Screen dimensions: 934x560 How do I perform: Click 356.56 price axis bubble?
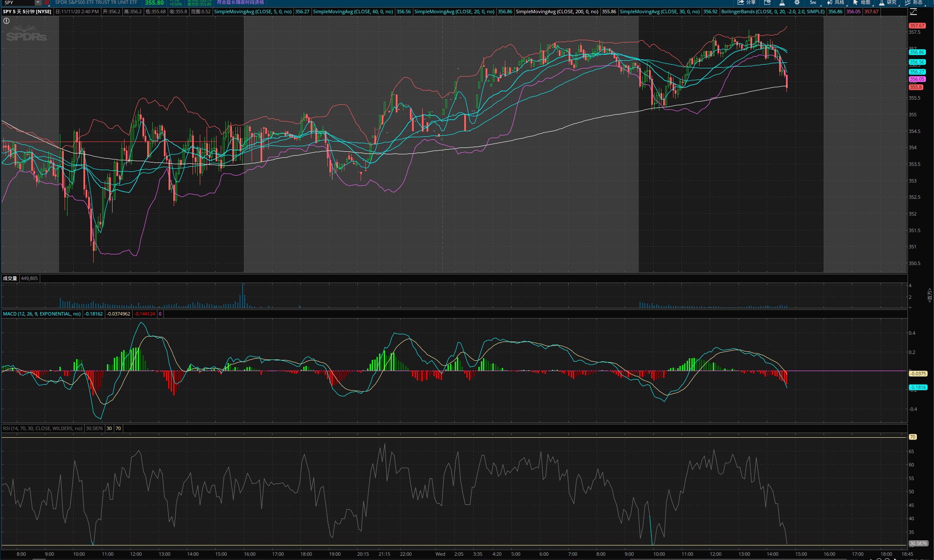click(917, 62)
